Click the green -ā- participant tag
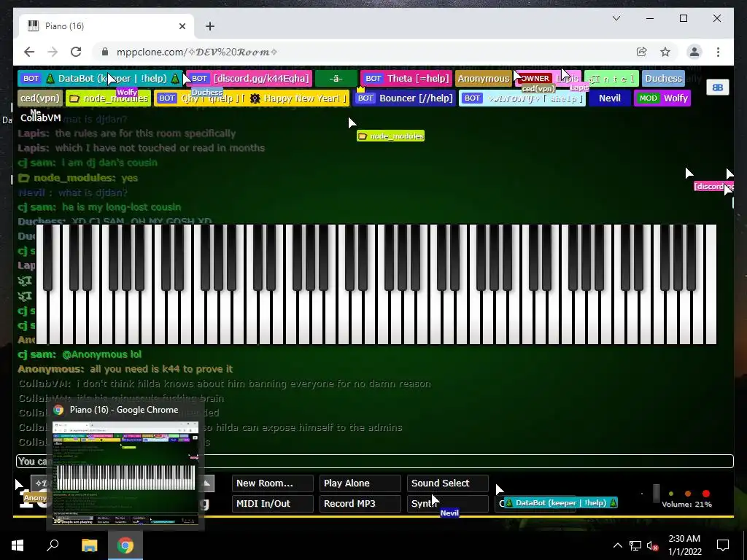The height and width of the screenshot is (560, 747). (x=336, y=79)
